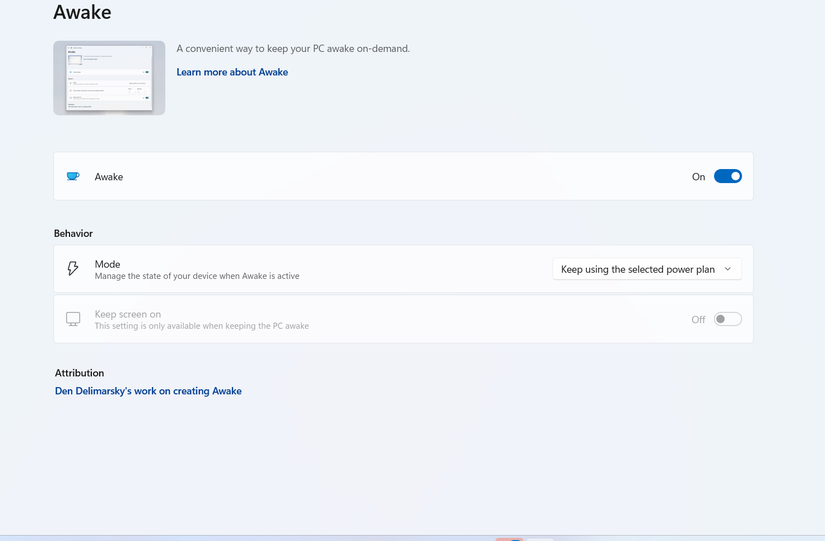The height and width of the screenshot is (541, 825).
Task: Click 'A convenient way to keep your PC awake' text
Action: (293, 48)
